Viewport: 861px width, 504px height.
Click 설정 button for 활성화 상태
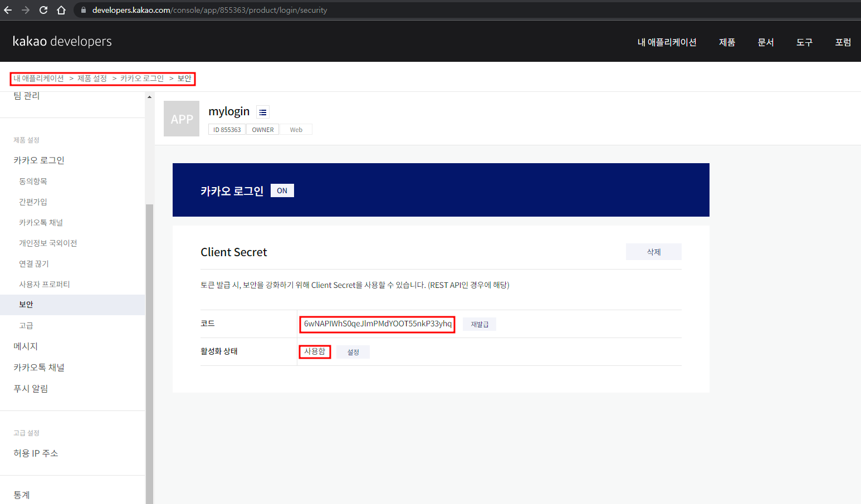point(353,352)
